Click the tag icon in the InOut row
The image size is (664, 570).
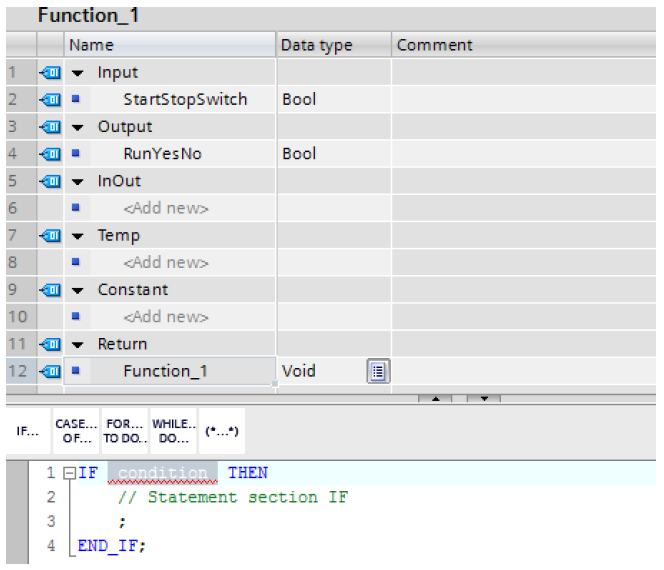[x=50, y=182]
